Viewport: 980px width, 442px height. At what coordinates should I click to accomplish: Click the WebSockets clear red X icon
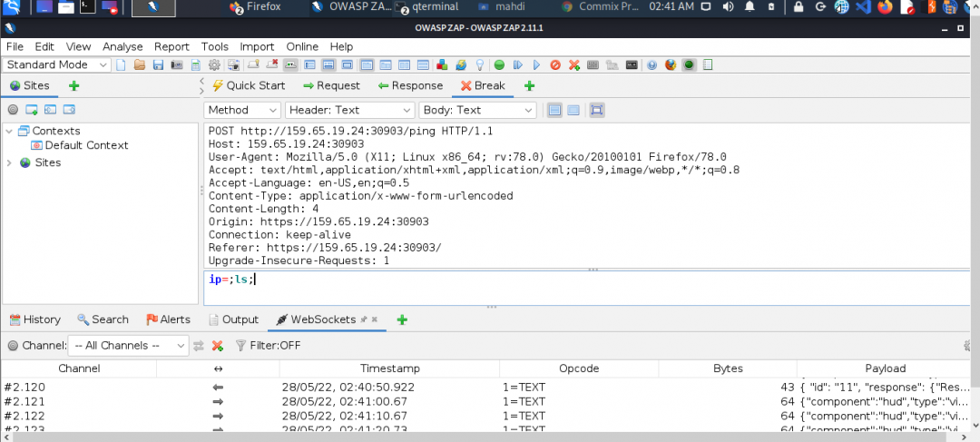point(217,346)
